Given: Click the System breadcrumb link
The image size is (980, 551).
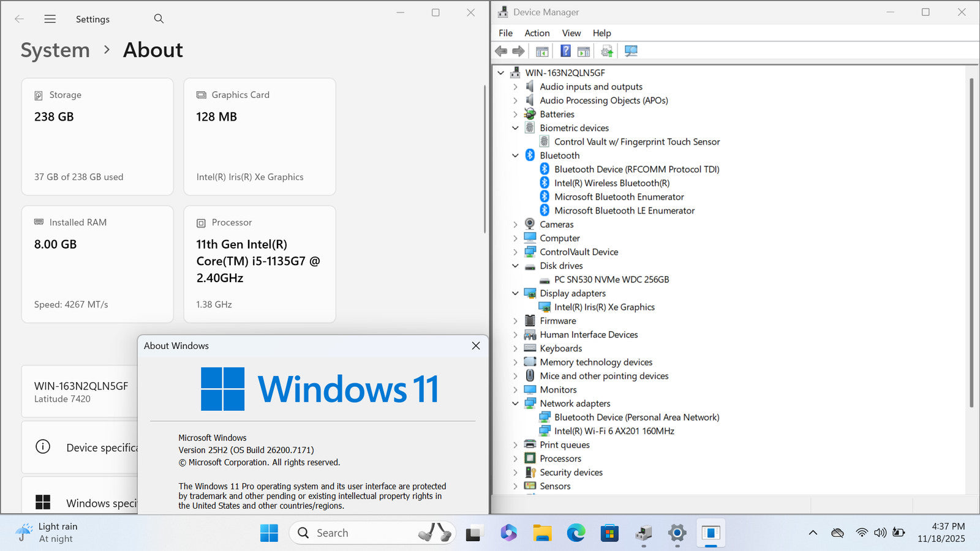Looking at the screenshot, I should tap(55, 50).
